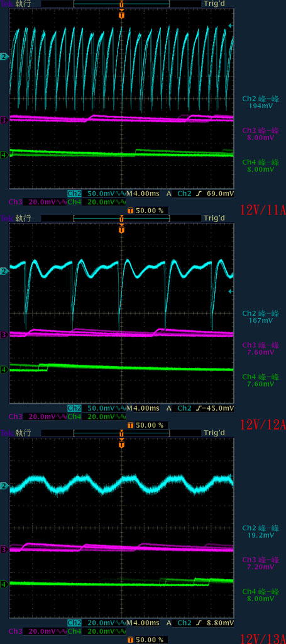
Task: Click the Ch4 7.60mV readout in 12V/12A capture
Action: pos(261,380)
